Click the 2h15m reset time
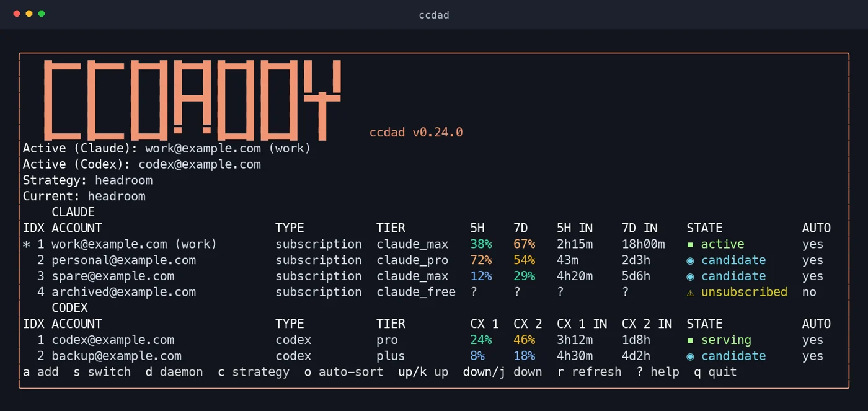 (x=575, y=244)
